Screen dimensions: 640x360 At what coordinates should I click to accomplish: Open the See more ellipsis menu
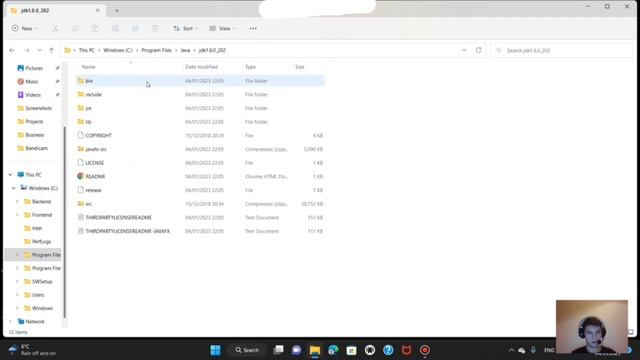[253, 29]
